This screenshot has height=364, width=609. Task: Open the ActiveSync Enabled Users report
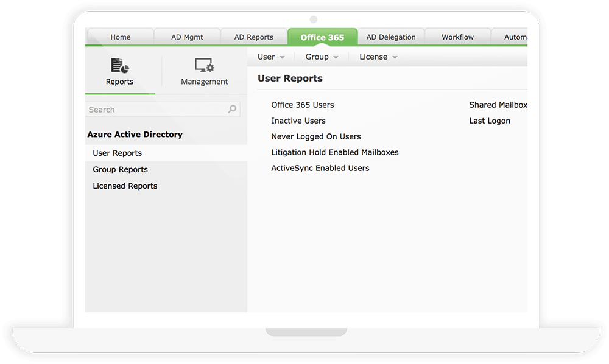(x=320, y=168)
